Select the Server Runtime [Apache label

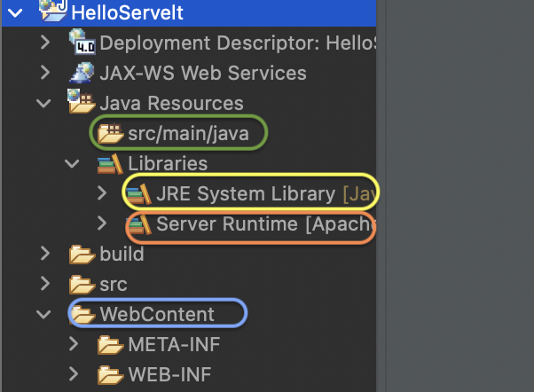(266, 224)
